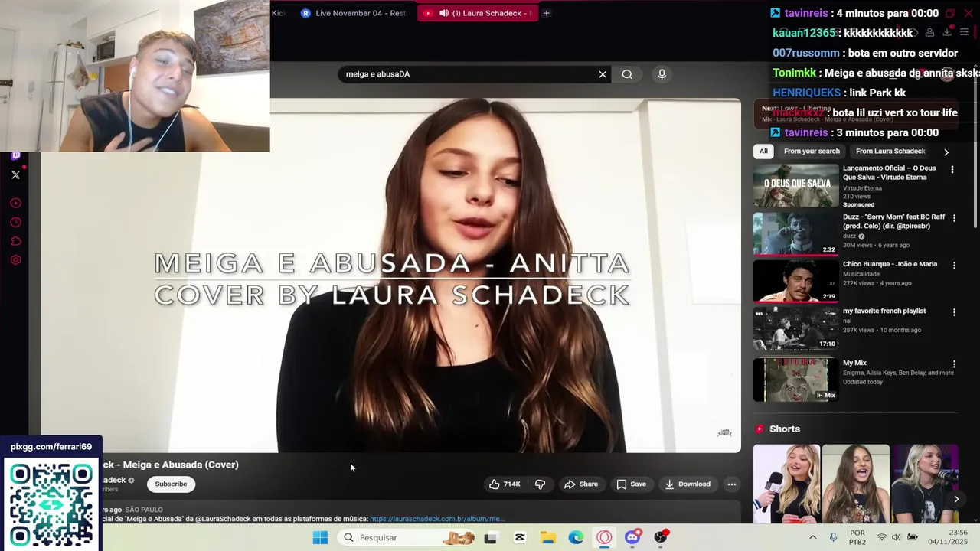Open History clock icon in Opera sidebar
Screen dimensions: 980x551
tap(15, 222)
